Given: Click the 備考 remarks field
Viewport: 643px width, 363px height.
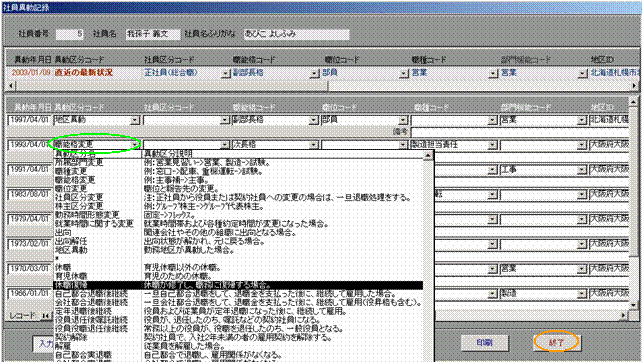Looking at the screenshot, I should [520, 132].
